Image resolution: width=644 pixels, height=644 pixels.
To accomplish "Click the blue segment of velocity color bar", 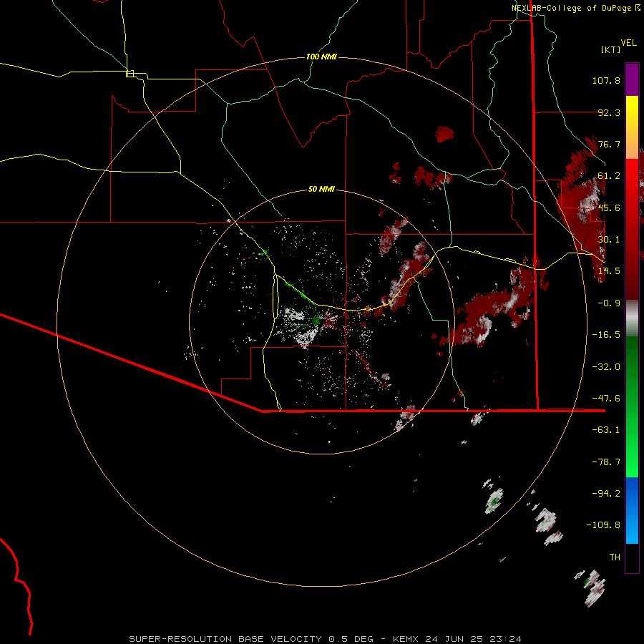I will point(632,510).
